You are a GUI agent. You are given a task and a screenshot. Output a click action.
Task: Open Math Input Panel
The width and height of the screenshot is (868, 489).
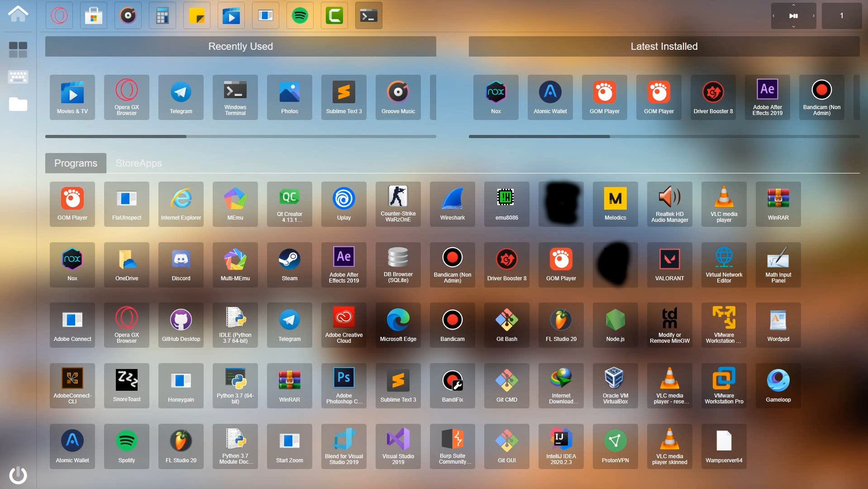coord(778,265)
